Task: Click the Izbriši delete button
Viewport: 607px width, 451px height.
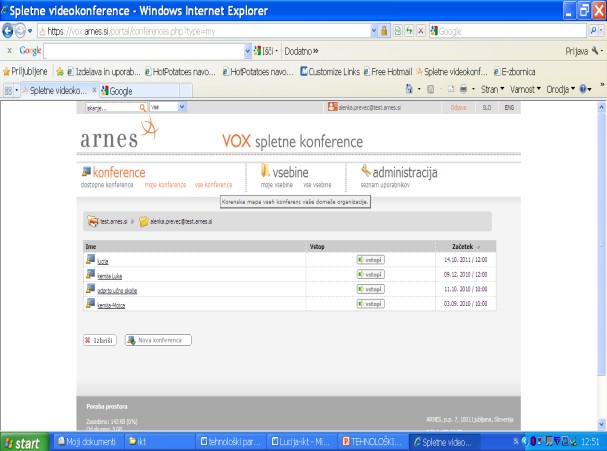Action: pos(99,339)
